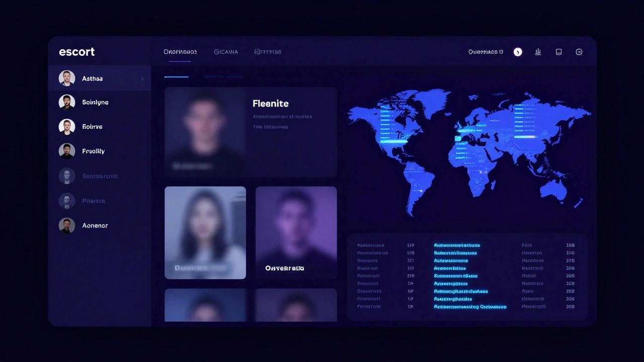
Task: Open the woman's profile photo card
Action: tap(205, 232)
